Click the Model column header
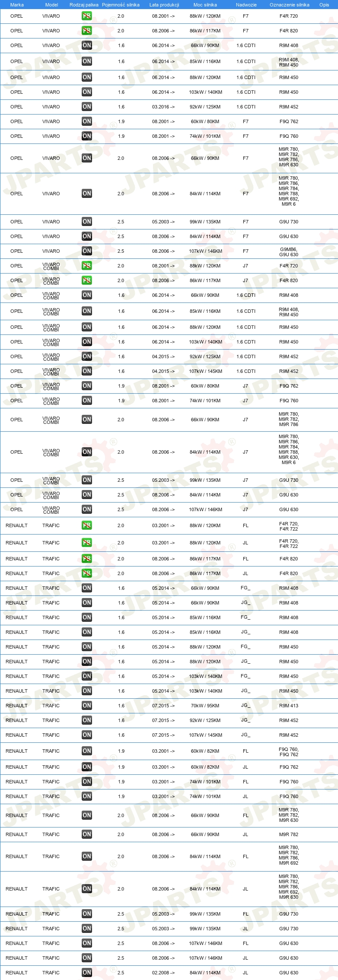Viewport: 338px width, 980px height. click(x=51, y=5)
